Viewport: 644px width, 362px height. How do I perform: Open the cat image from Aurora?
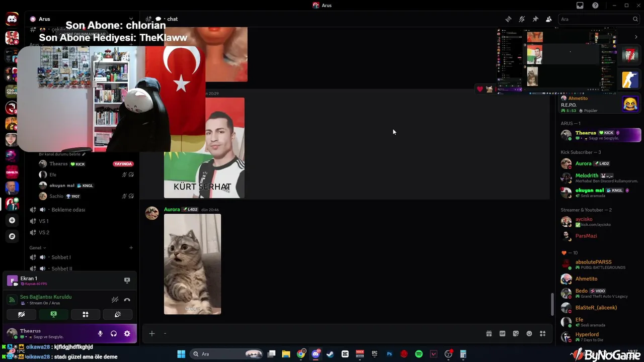click(192, 264)
